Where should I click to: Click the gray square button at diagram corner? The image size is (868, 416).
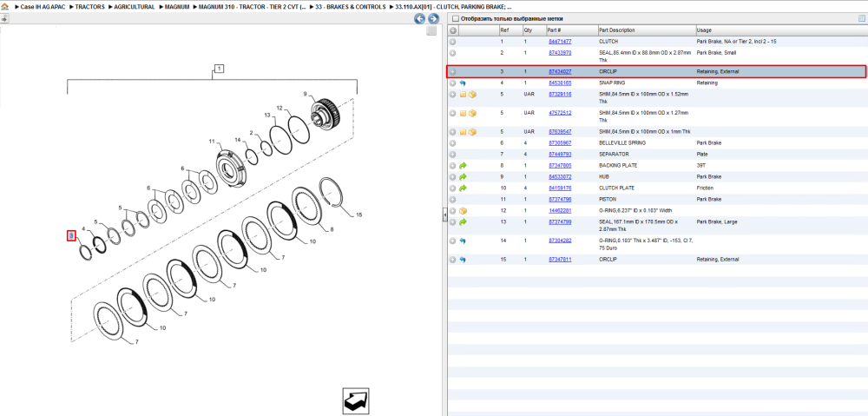pyautogui.click(x=431, y=31)
